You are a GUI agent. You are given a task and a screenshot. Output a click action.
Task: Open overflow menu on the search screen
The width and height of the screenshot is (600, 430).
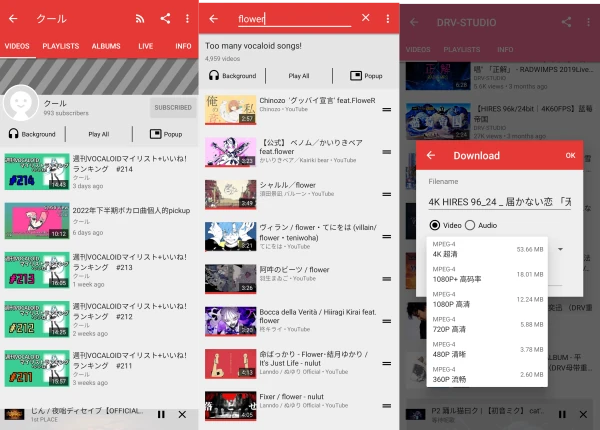(388, 18)
